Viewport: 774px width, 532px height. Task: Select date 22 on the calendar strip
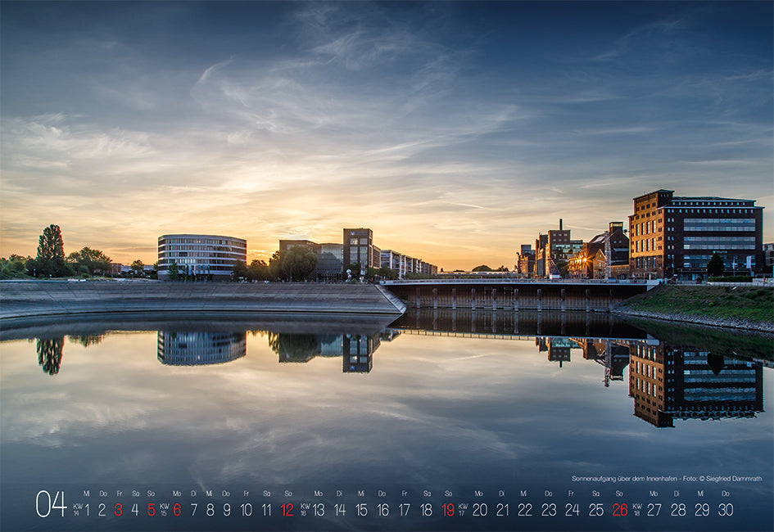[x=524, y=510]
